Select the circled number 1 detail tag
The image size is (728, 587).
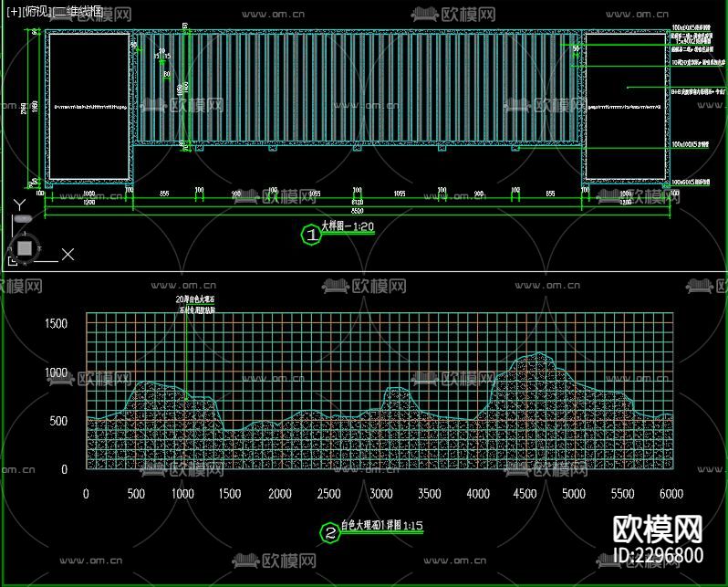pos(311,235)
